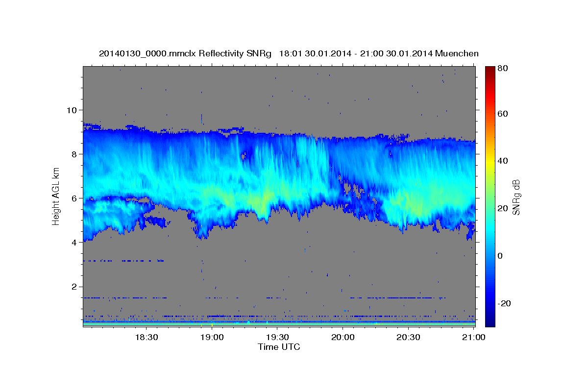Click the colorbar value 40
588x392 pixels.
[503, 161]
